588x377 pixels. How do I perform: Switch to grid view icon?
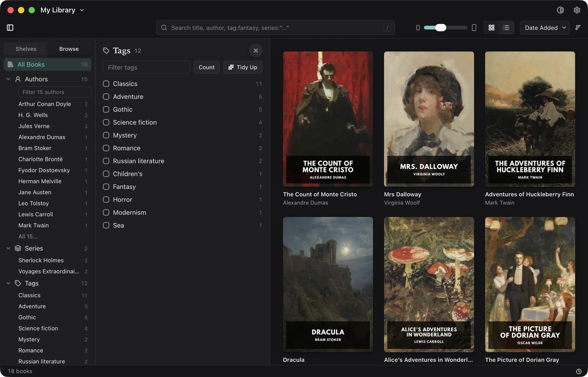(x=491, y=28)
